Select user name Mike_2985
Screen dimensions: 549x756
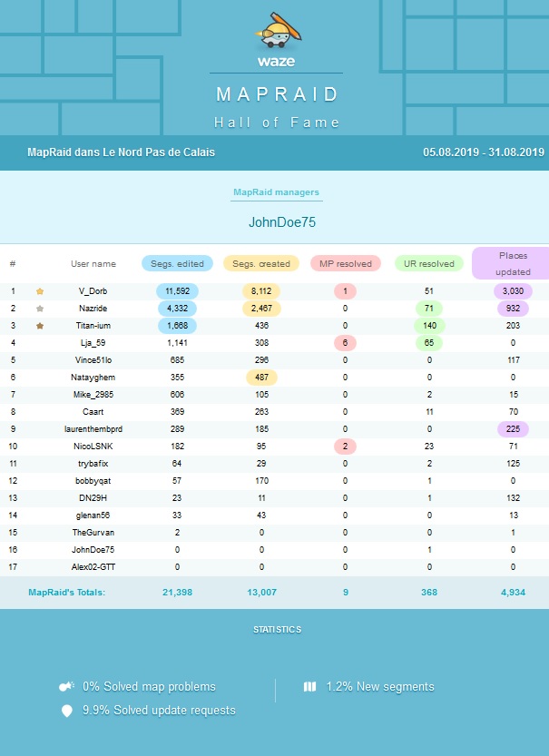coord(93,395)
